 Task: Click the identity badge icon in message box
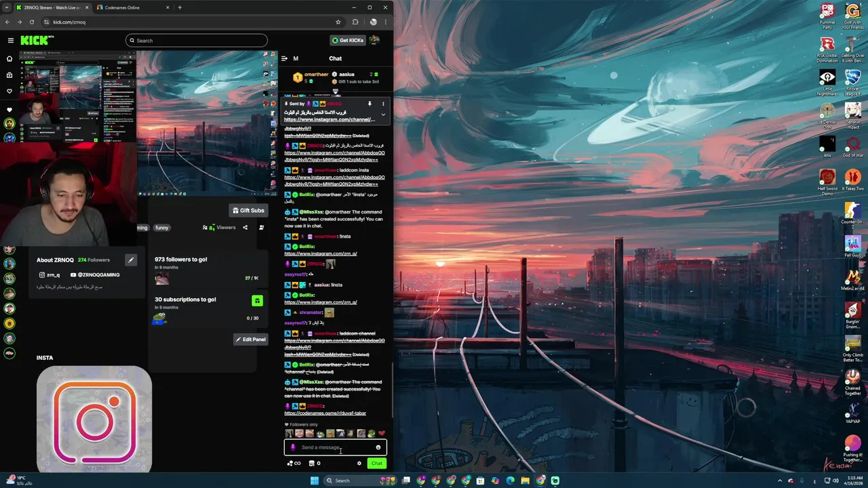point(293,447)
